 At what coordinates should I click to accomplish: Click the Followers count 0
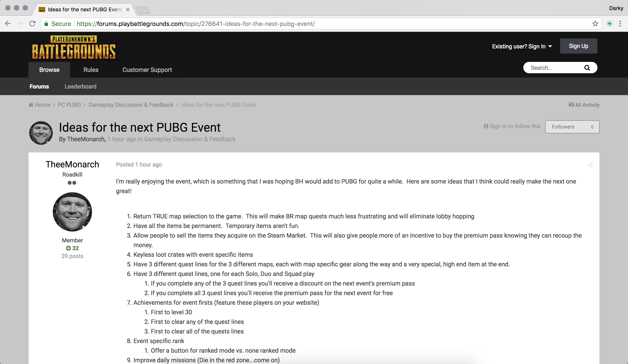[592, 127]
